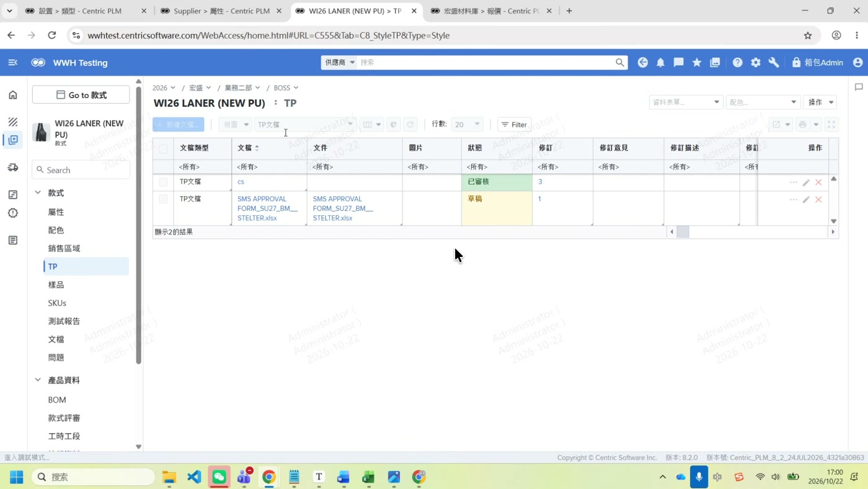The image size is (868, 489).
Task: Open the 資料表單 dropdown
Action: tap(686, 102)
